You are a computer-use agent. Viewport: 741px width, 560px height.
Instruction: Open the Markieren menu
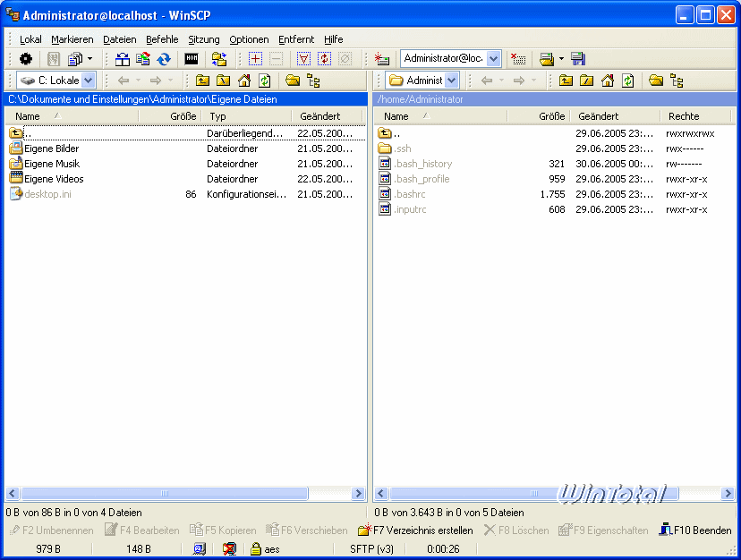[x=72, y=39]
